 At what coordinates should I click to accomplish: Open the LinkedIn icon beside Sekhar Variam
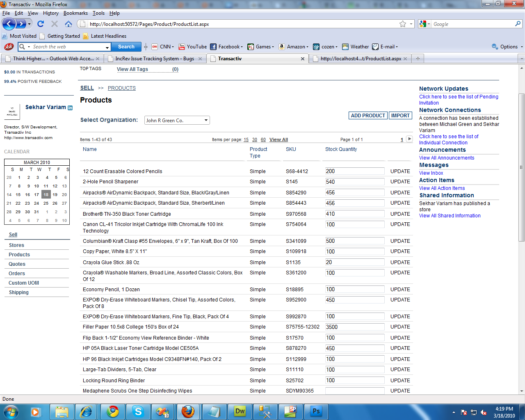click(70, 108)
